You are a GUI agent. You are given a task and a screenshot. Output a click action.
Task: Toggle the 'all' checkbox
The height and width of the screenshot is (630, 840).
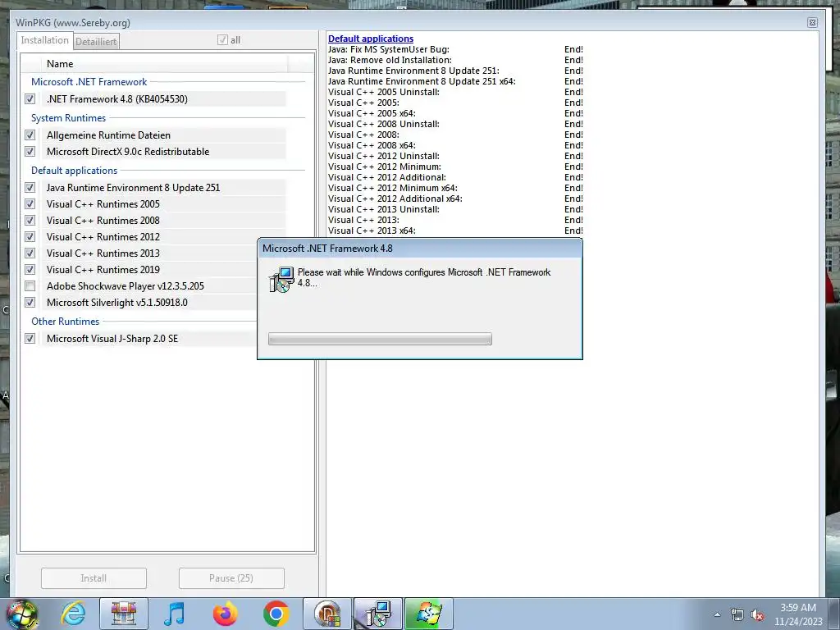click(222, 39)
